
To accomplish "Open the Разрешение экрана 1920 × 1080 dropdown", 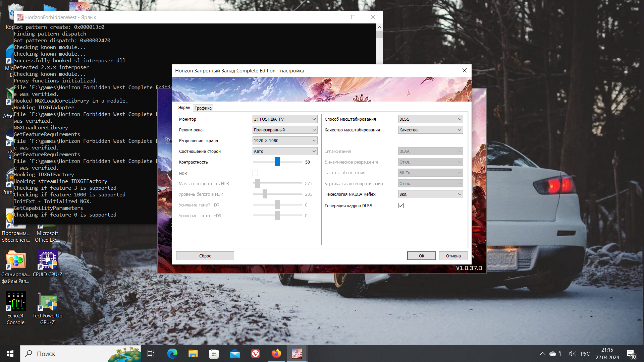I will coord(285,140).
